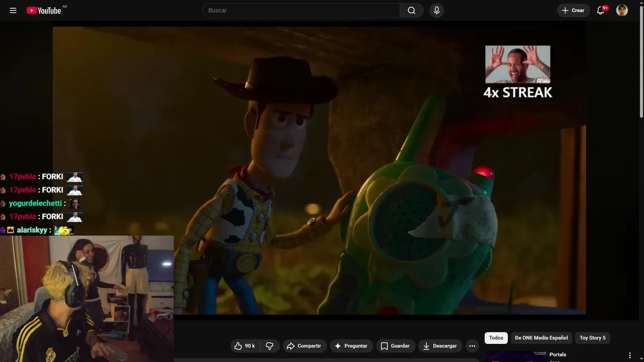Click alariskyy chat username

pyautogui.click(x=32, y=230)
